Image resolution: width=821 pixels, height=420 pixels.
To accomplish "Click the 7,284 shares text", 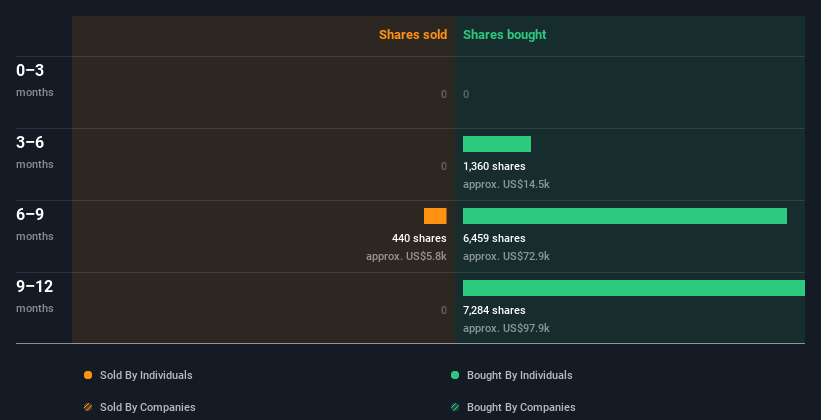I will [494, 311].
